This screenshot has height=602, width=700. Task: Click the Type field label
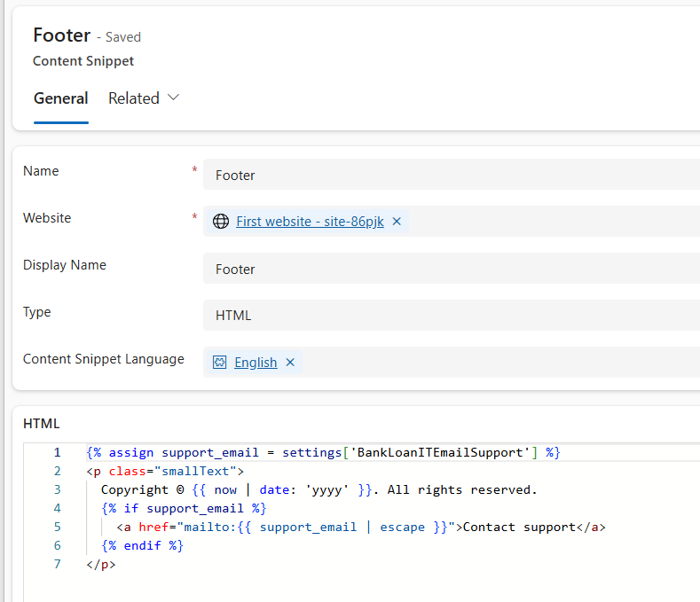37,312
